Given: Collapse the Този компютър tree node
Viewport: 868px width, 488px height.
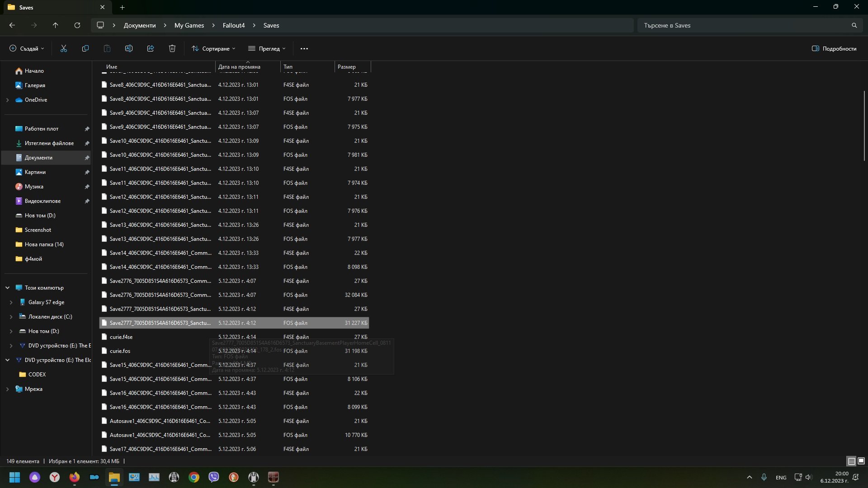Looking at the screenshot, I should (x=7, y=288).
